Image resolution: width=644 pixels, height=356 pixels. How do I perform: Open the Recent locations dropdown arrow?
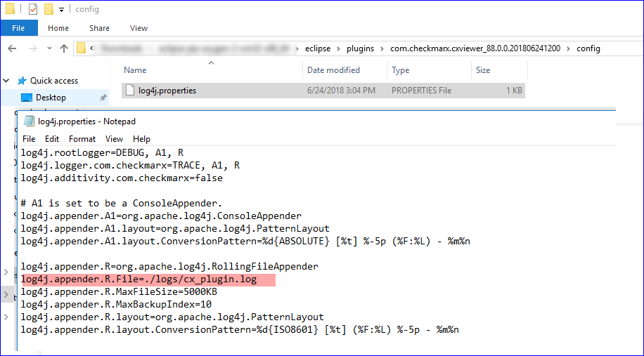pyautogui.click(x=48, y=48)
